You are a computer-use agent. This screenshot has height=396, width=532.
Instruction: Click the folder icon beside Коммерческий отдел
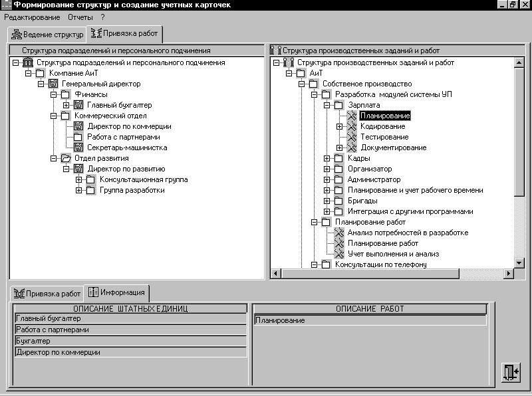coord(65,116)
